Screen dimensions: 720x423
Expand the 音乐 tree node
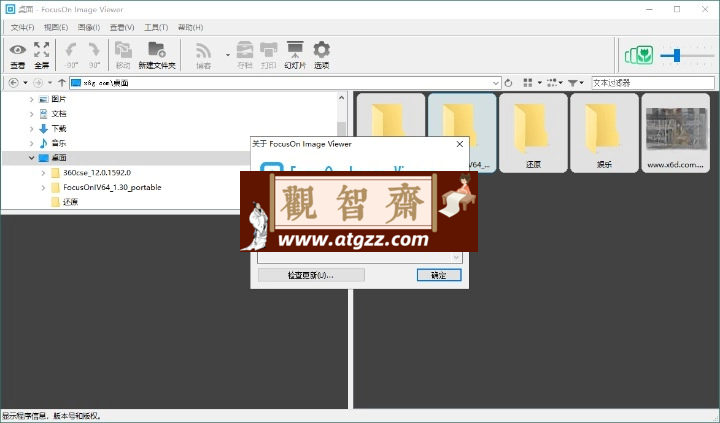point(31,143)
